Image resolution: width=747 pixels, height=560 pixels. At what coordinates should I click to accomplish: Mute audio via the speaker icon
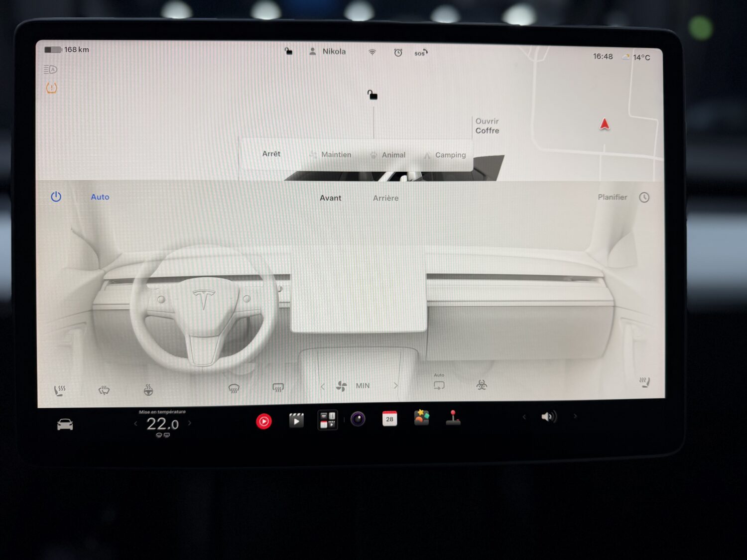549,417
